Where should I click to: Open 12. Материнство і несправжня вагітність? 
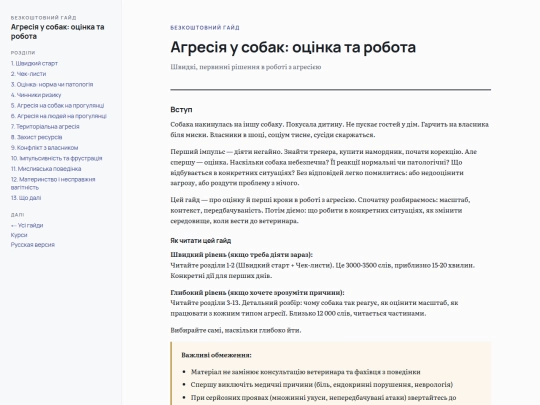(x=53, y=183)
